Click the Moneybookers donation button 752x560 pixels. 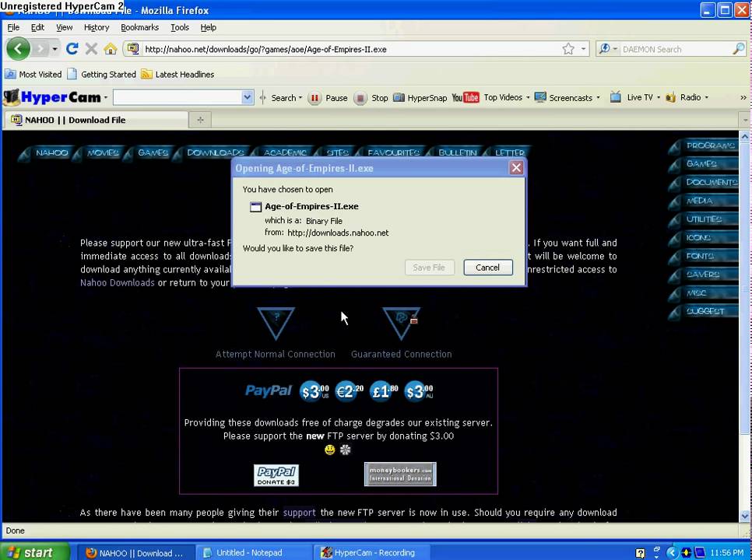pos(400,474)
